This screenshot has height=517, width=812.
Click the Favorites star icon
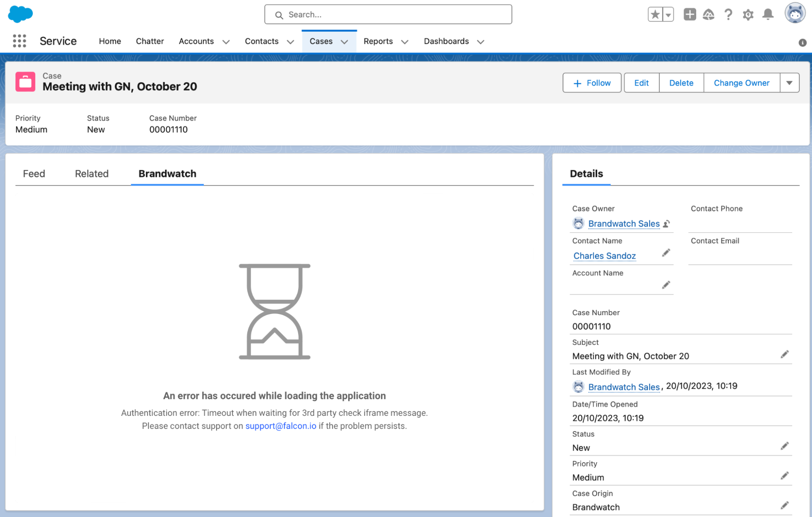655,15
